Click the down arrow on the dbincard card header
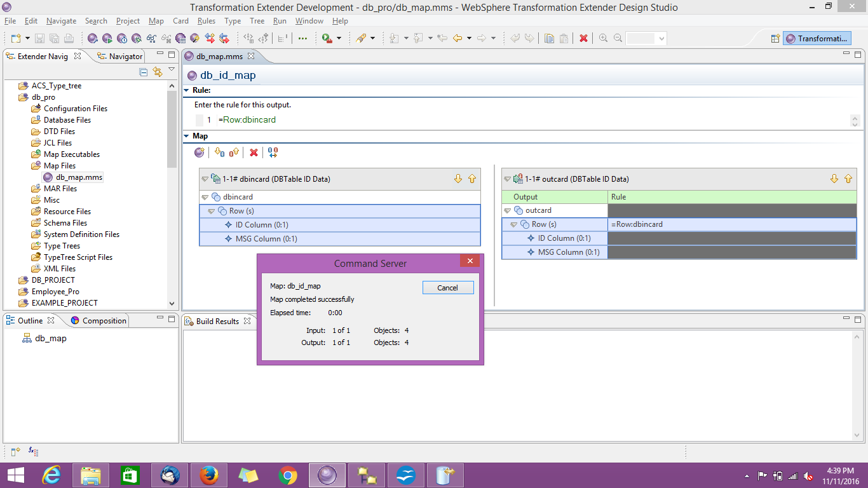Viewport: 868px width, 488px height. 458,179
